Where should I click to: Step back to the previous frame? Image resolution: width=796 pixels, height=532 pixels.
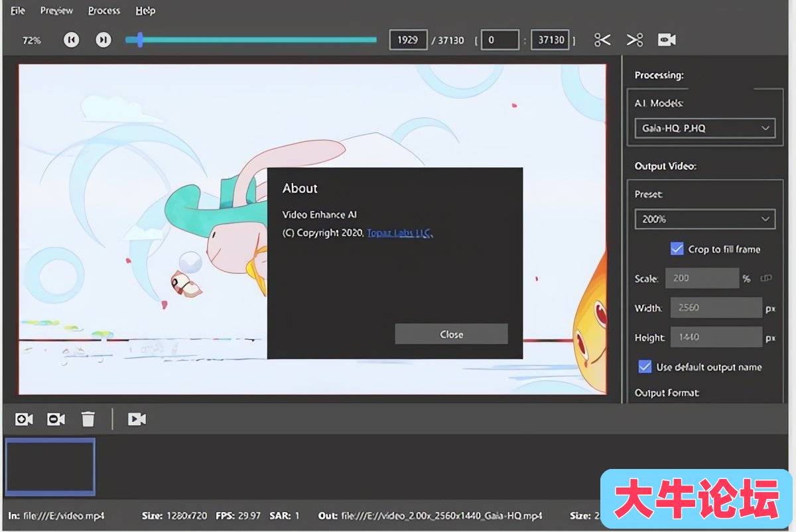[x=71, y=40]
